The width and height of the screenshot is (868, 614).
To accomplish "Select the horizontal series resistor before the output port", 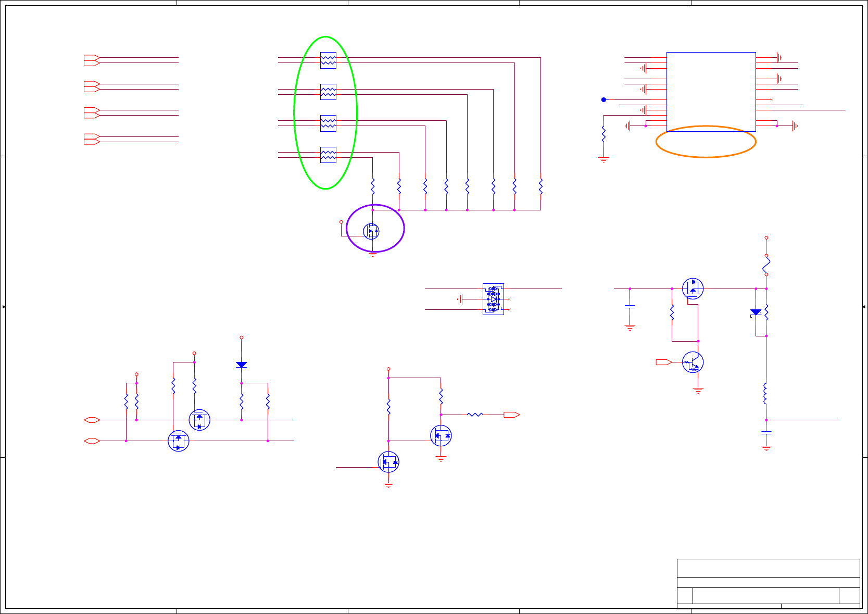I will coord(475,415).
